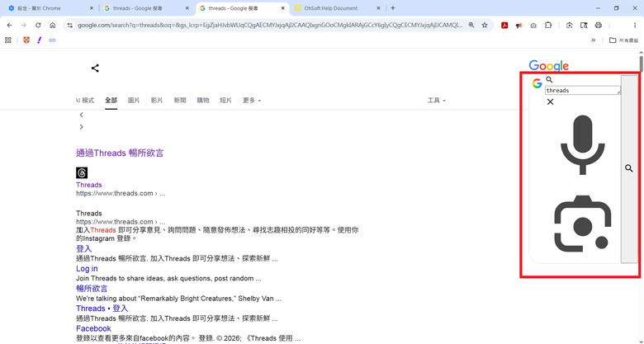Switch to the 新聞 news tab
The width and height of the screenshot is (644, 344).
coord(180,101)
